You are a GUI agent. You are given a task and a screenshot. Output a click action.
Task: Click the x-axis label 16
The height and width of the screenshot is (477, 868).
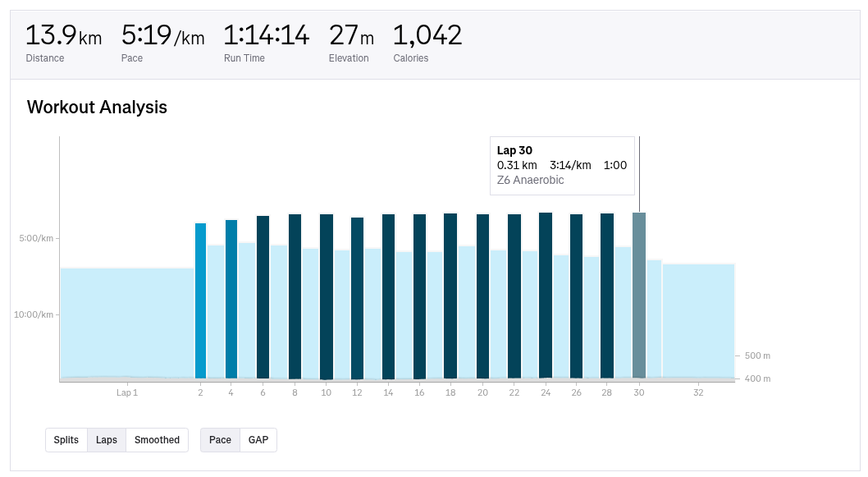(419, 392)
